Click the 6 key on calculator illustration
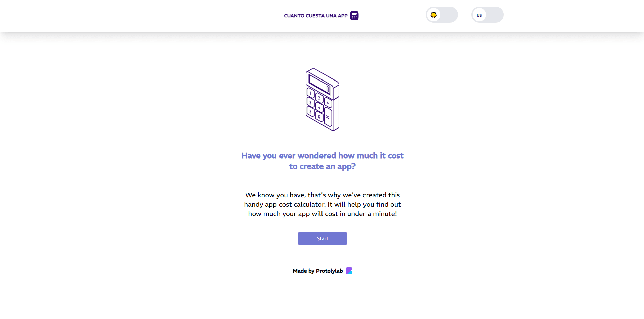Image resolution: width=644 pixels, height=319 pixels. click(319, 116)
